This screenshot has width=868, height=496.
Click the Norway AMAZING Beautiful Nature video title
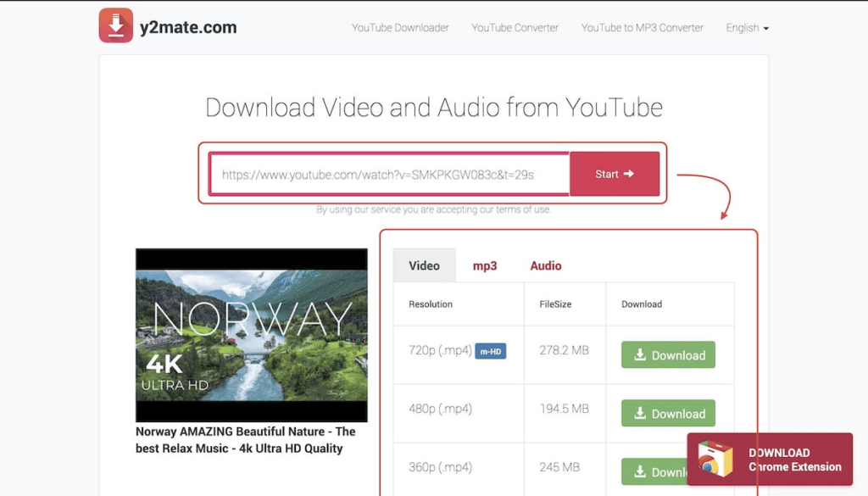click(245, 440)
